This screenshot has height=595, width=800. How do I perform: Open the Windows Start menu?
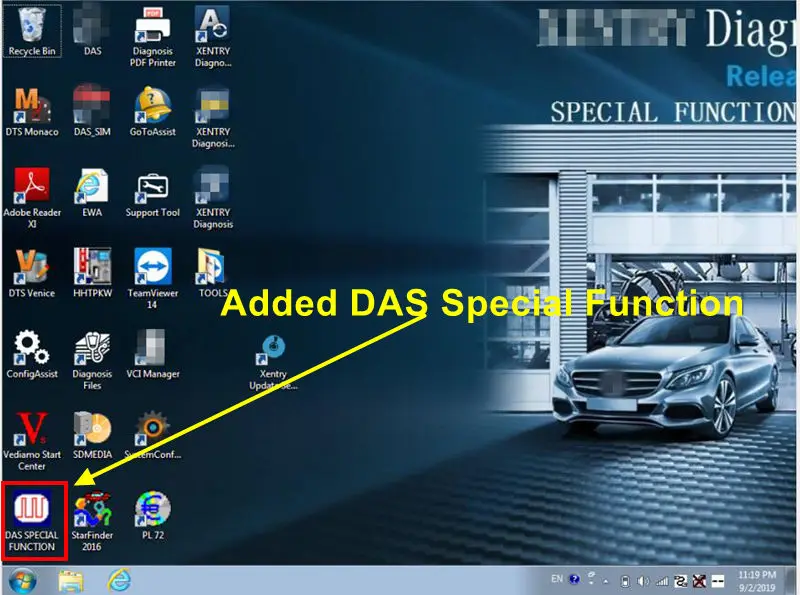[22, 581]
